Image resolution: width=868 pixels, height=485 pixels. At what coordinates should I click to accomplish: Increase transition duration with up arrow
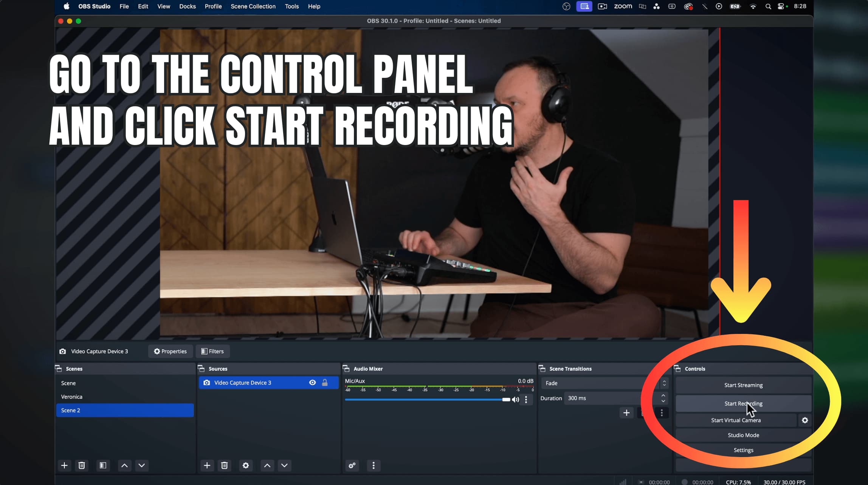(x=663, y=395)
